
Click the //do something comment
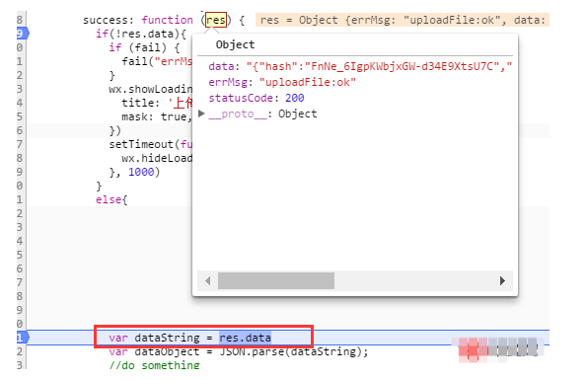click(154, 365)
